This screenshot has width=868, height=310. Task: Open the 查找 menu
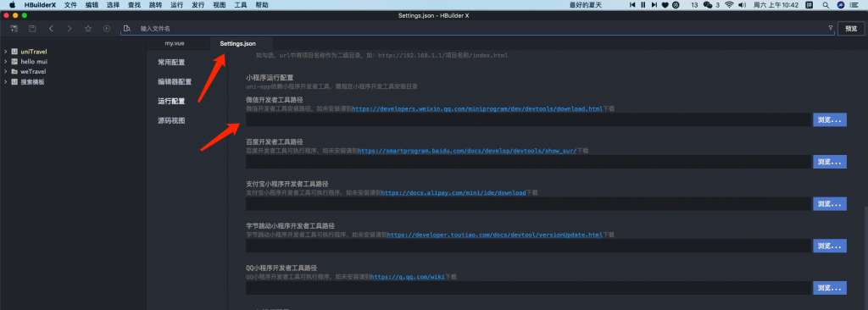[135, 4]
